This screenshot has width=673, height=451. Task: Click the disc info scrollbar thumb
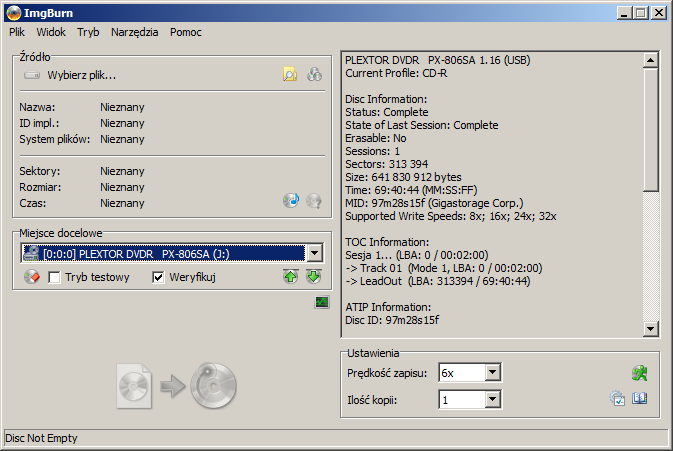pyautogui.click(x=651, y=130)
